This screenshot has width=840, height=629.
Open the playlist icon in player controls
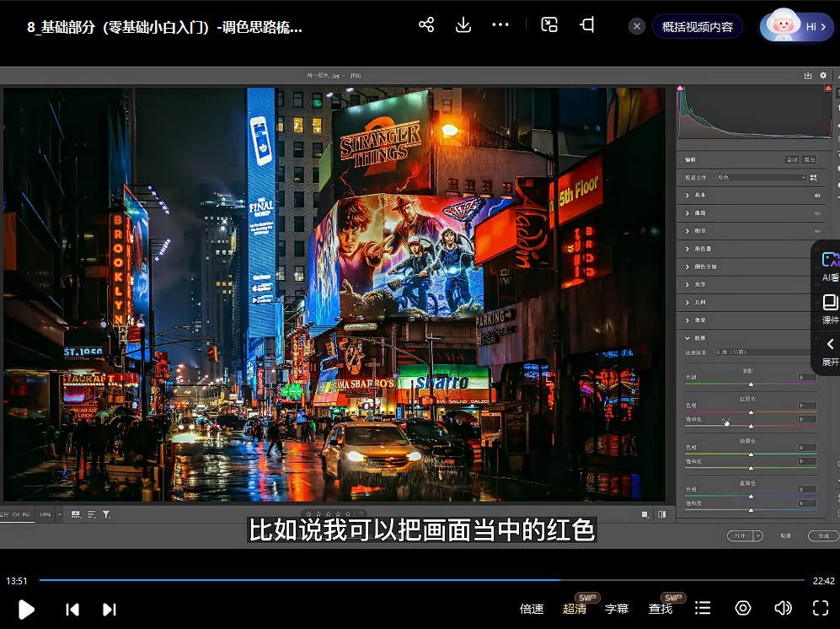click(703, 608)
